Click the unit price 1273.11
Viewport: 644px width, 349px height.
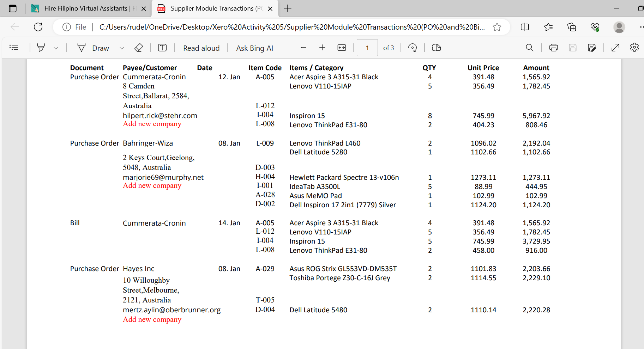(x=483, y=177)
